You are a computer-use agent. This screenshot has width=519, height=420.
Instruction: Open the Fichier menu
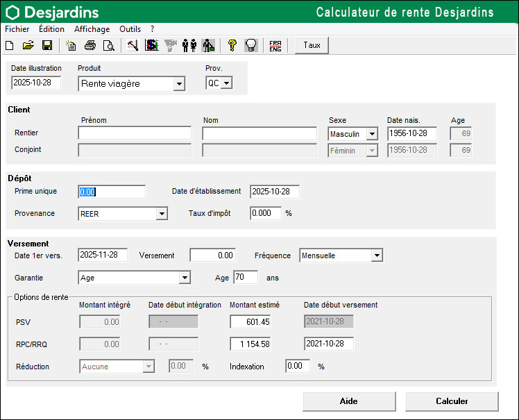click(x=17, y=29)
